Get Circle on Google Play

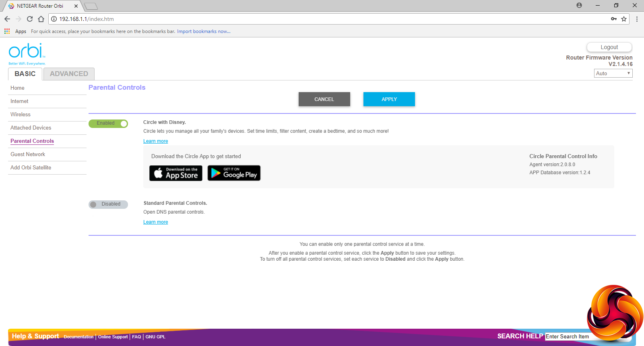coord(234,173)
